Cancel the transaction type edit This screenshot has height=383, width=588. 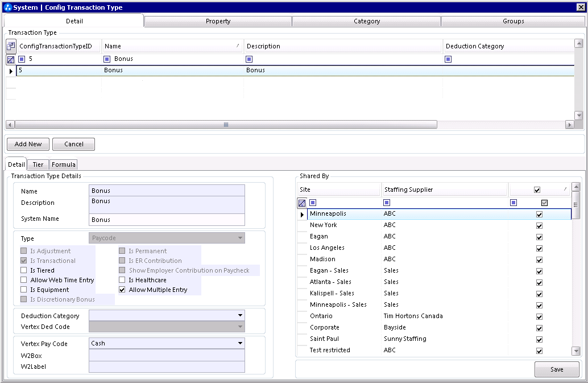click(74, 144)
